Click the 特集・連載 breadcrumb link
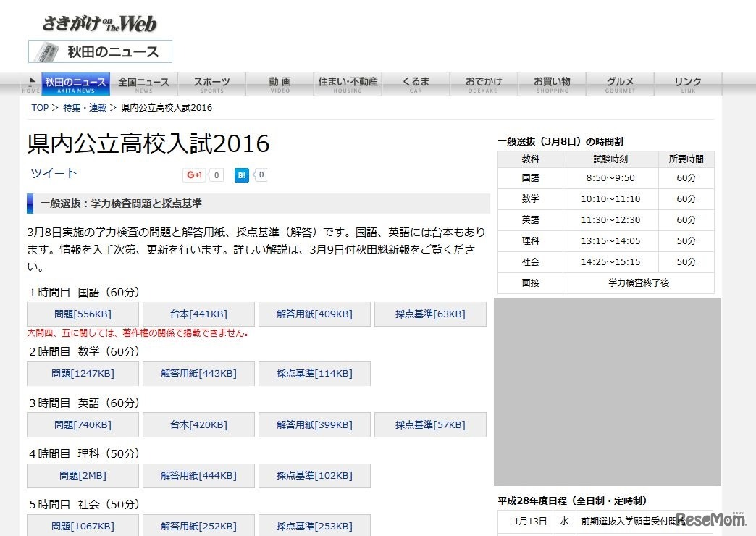756x536 pixels. [x=81, y=107]
